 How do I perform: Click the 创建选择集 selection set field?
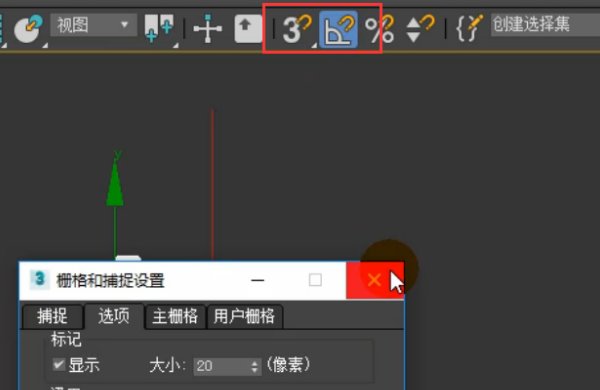click(545, 25)
